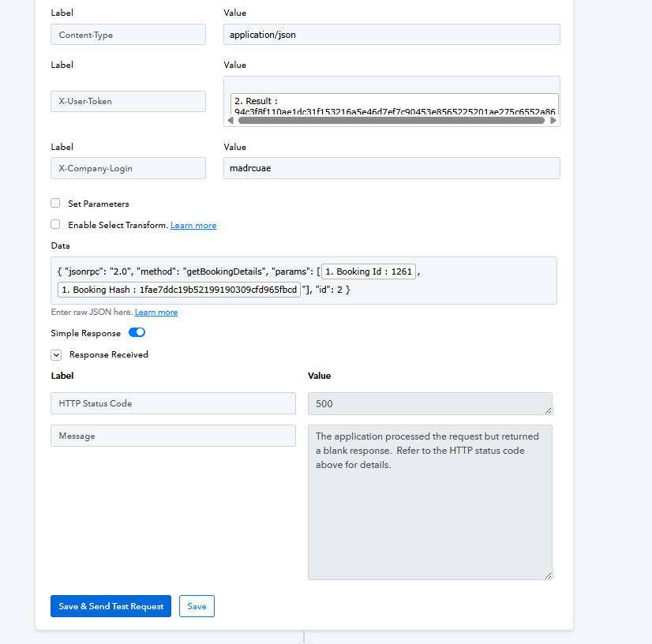The image size is (652, 644).
Task: Open Learn more link beside Select Transform
Action: [193, 226]
